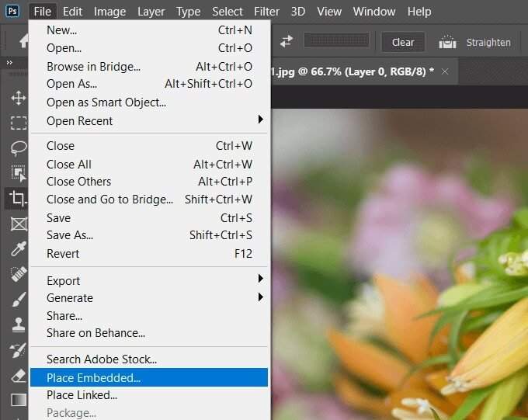Swap crop width and height arrows
528x420 pixels.
(x=287, y=41)
